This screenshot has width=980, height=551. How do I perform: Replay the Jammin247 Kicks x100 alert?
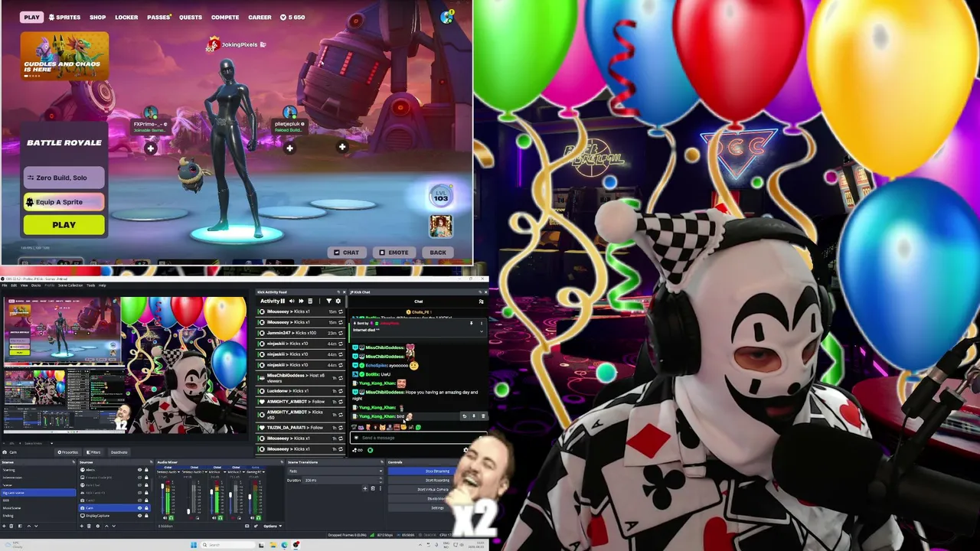pyautogui.click(x=341, y=333)
